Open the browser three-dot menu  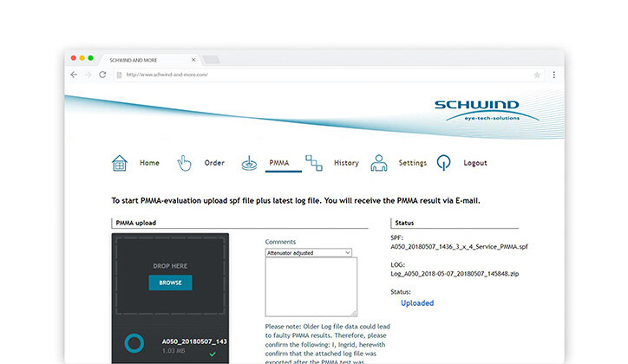(x=553, y=75)
